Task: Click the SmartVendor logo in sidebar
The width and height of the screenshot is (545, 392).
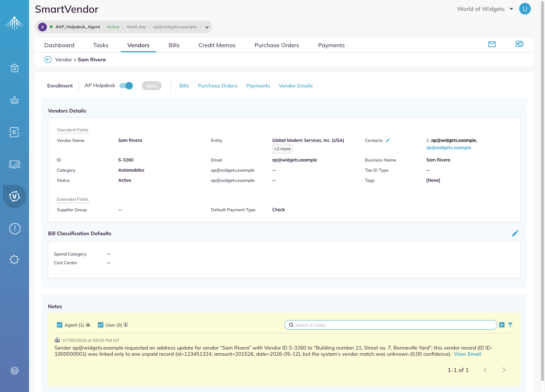Action: tap(15, 23)
